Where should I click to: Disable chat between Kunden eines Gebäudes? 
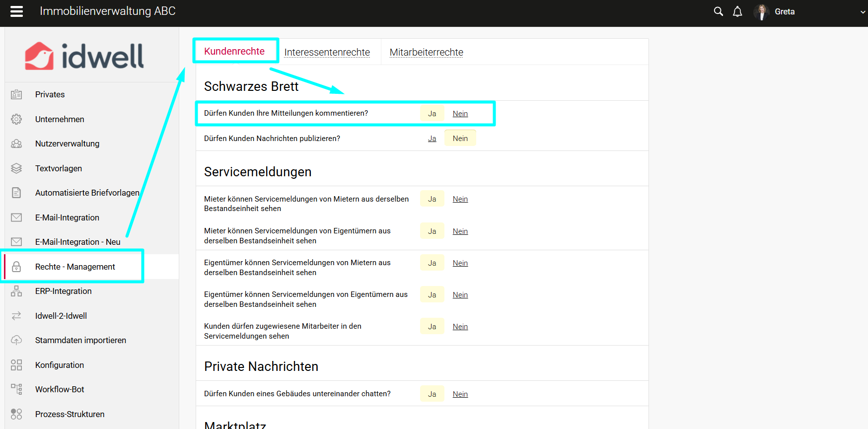tap(460, 394)
